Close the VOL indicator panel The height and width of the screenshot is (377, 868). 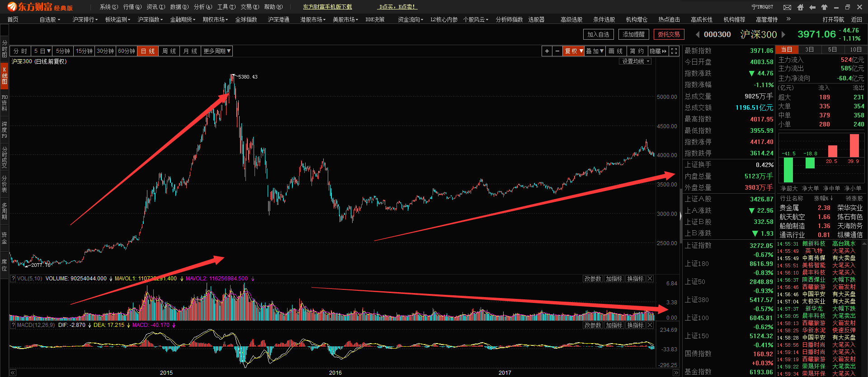650,279
